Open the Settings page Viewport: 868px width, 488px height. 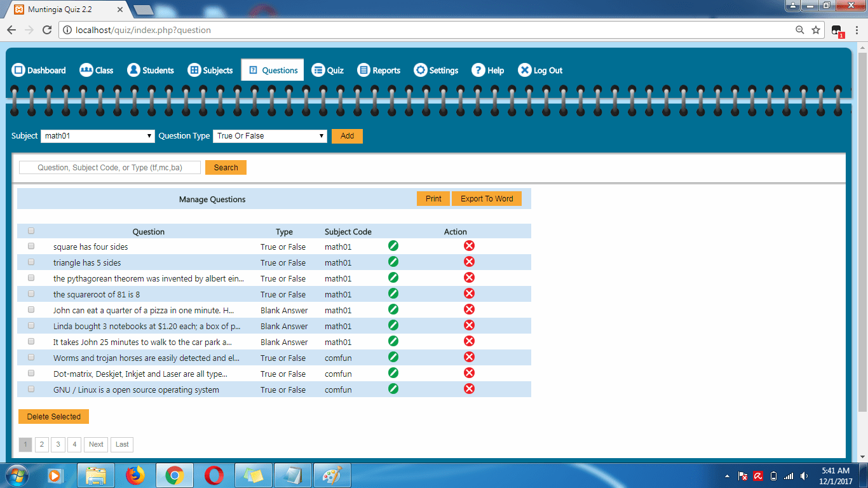coord(436,70)
